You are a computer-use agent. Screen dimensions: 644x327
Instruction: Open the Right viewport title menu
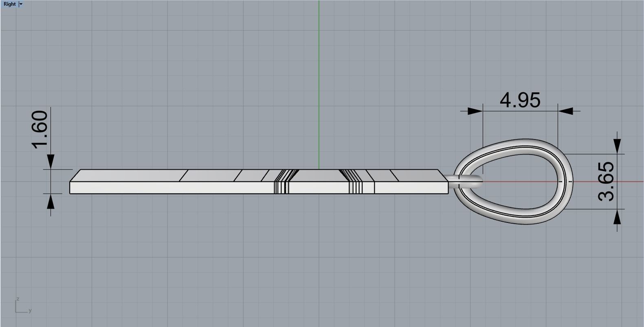(x=9, y=4)
